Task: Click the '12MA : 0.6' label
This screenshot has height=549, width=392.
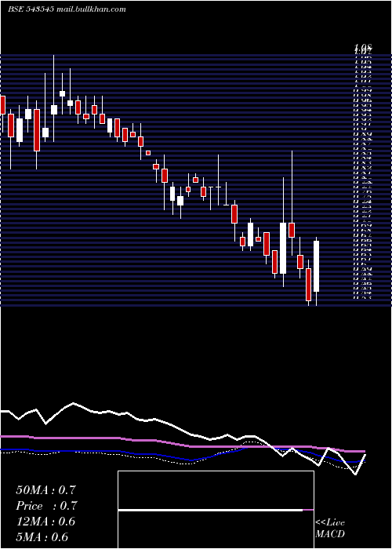Action: tap(45, 522)
